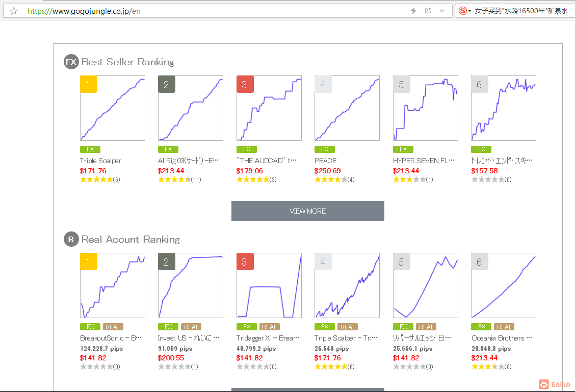Image resolution: width=575 pixels, height=392 pixels.
Task: Open the AI Rig 03 product link
Action: click(188, 161)
